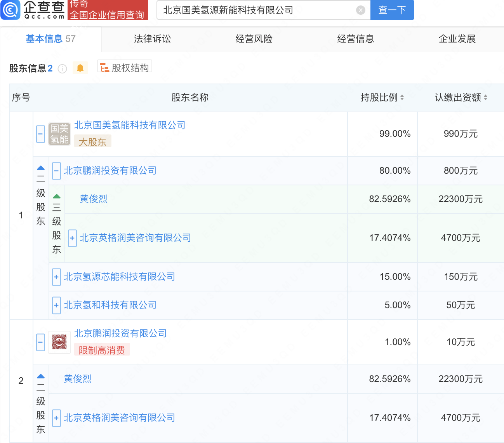
Task: Click the 国美氢能 company logo thumbnail
Action: 59,134
